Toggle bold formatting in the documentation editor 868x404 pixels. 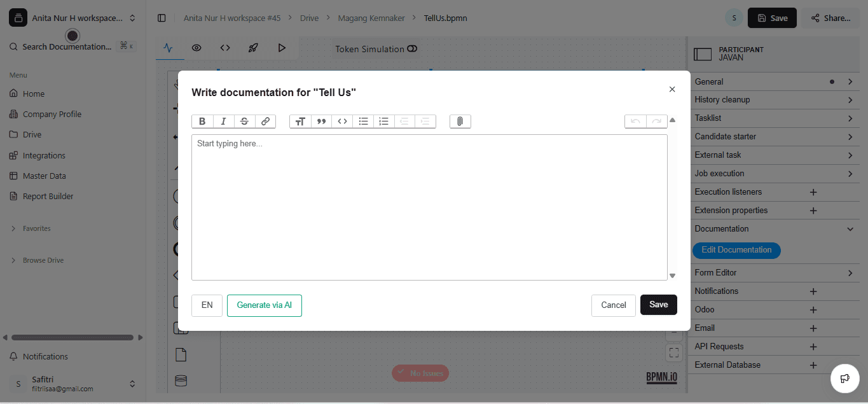coord(202,121)
